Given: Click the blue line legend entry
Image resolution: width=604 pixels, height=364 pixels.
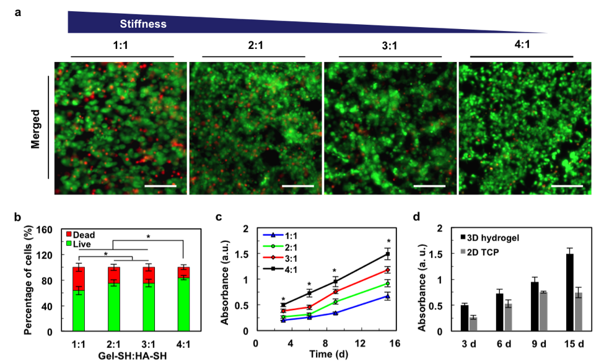Looking at the screenshot, I should 273,235.
